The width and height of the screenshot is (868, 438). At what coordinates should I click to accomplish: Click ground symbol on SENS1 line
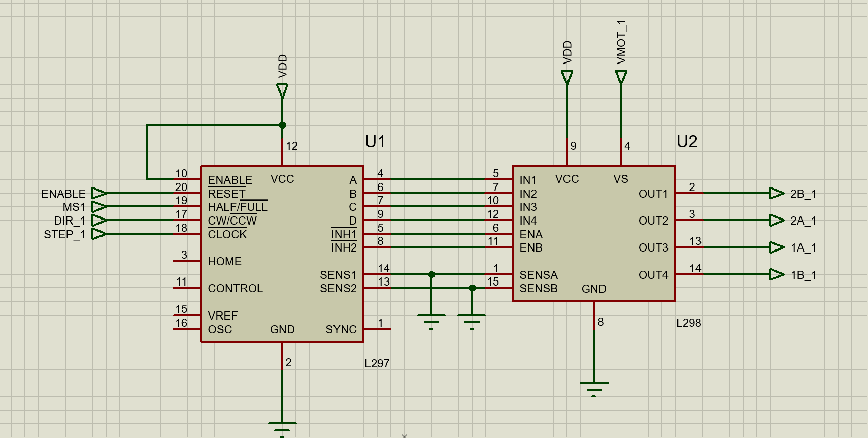pyautogui.click(x=431, y=322)
